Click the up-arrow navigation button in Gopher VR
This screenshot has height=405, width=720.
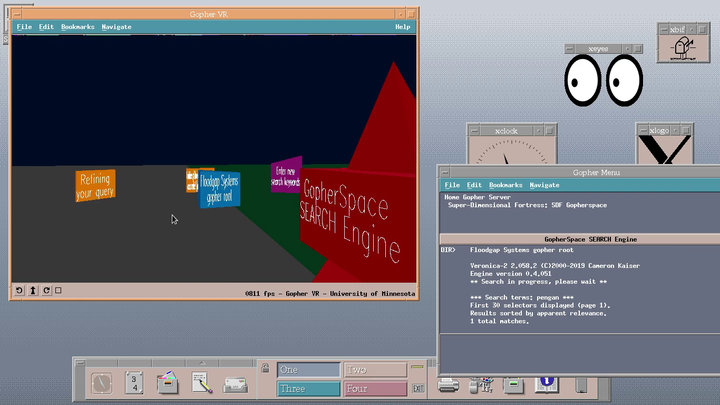(32, 291)
